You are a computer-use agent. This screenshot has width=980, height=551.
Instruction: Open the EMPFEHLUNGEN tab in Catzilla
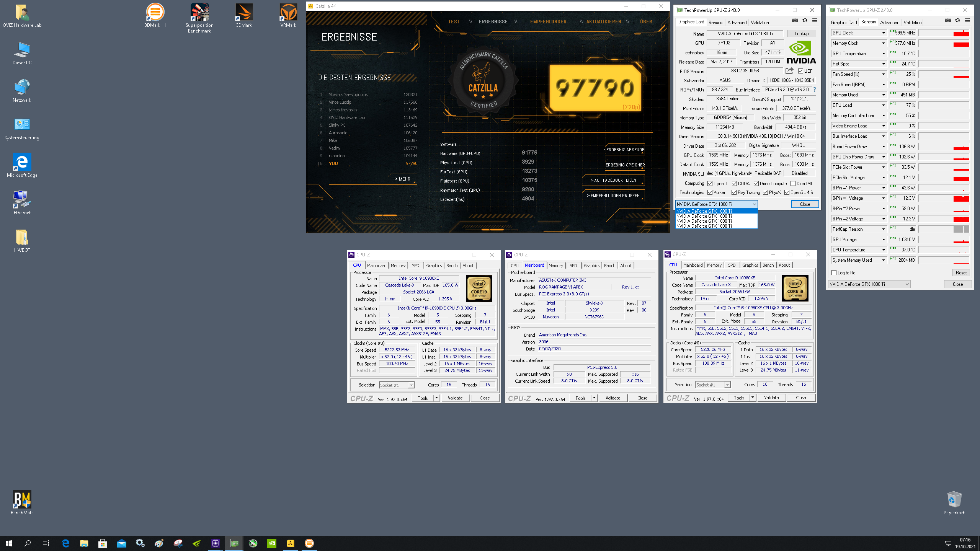548,22
